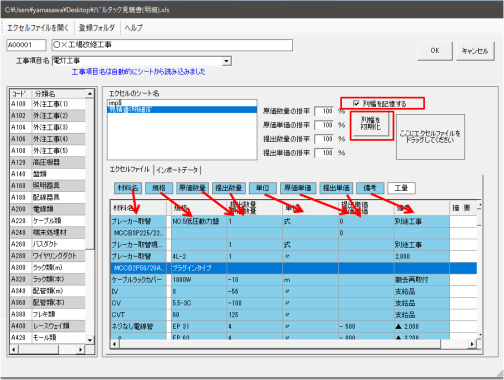Expand the 工事項目名 dropdown

(227, 61)
